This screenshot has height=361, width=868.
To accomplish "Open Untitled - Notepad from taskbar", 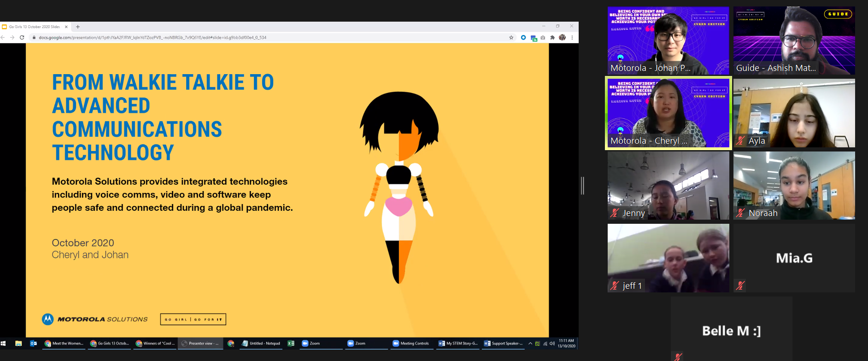I will (x=261, y=343).
